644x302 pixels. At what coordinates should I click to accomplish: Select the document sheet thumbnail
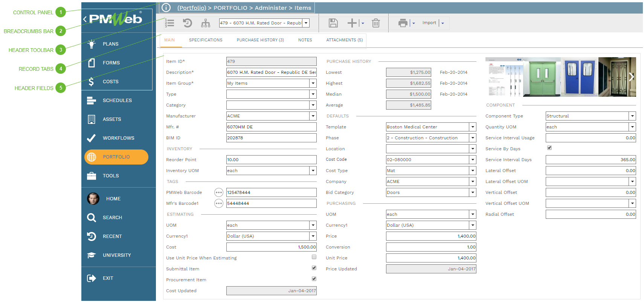coord(504,77)
